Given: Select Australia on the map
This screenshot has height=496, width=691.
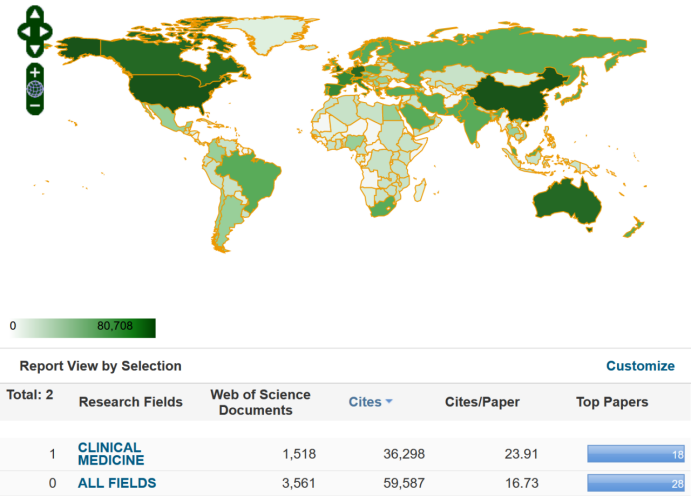Looking at the screenshot, I should 568,198.
